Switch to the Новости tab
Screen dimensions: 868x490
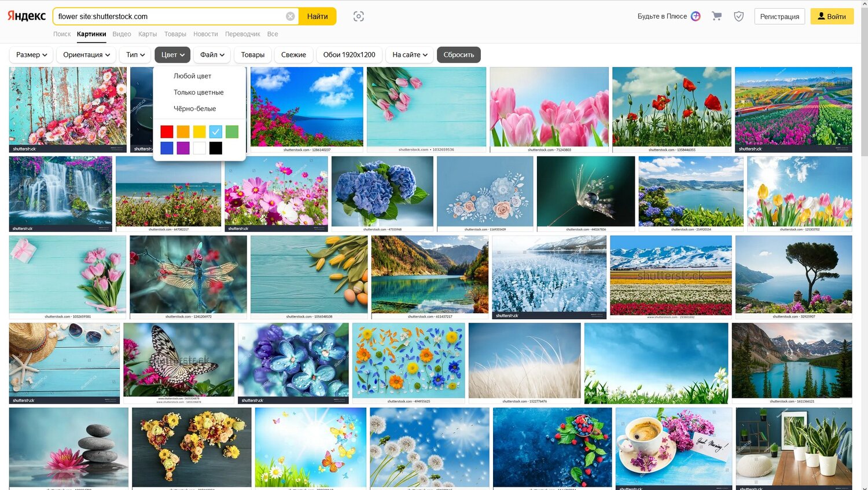click(205, 34)
